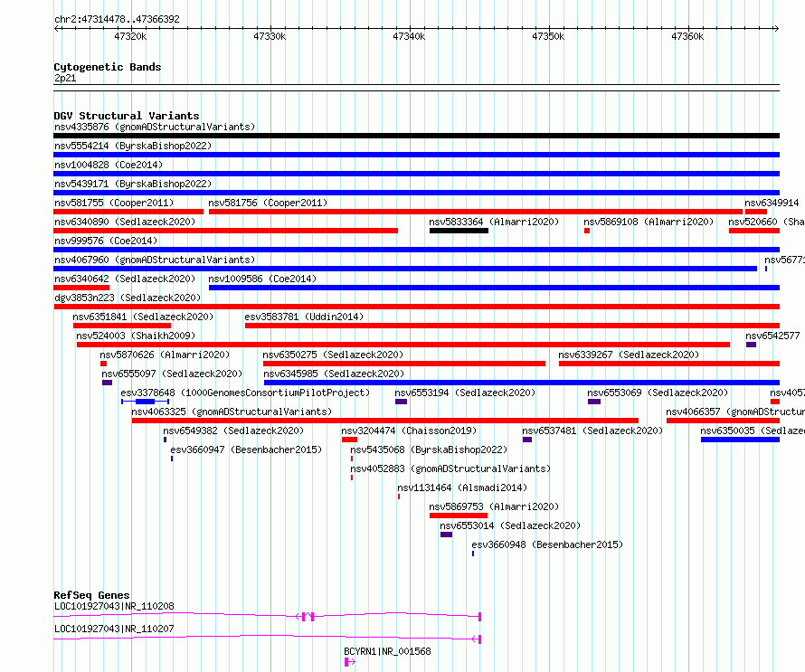Select the BCYRN1 NR_001568 gene glyph
This screenshot has height=672, width=805.
pos(350,662)
